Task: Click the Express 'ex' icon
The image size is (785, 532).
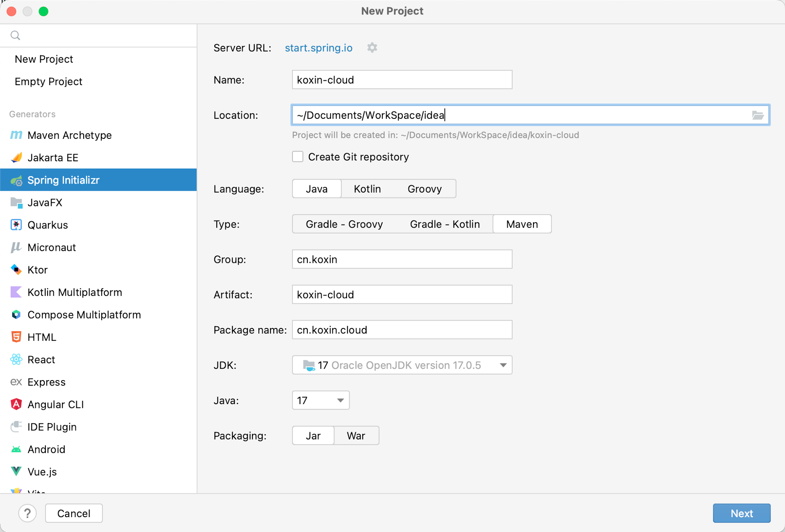Action: click(16, 382)
